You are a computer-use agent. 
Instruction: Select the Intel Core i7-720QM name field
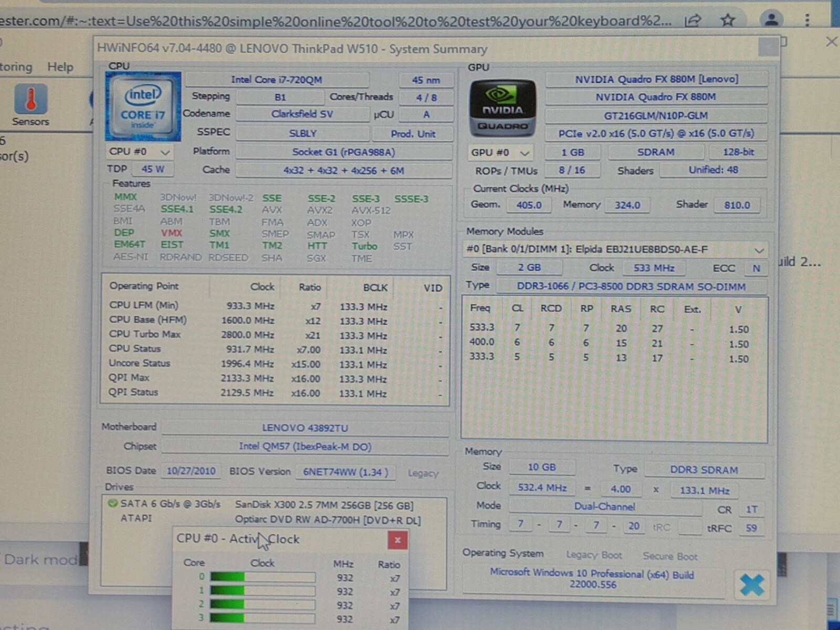click(277, 80)
